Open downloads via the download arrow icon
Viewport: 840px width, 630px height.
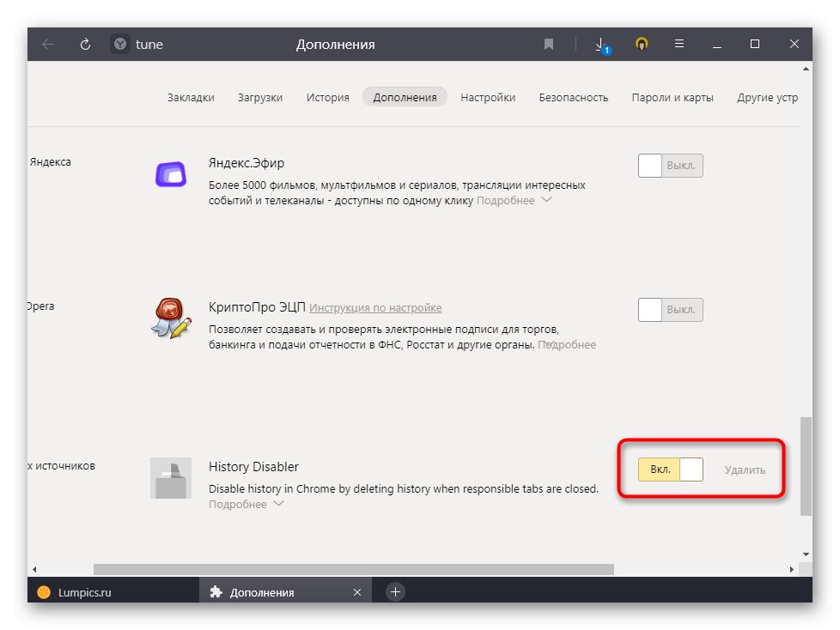click(601, 45)
